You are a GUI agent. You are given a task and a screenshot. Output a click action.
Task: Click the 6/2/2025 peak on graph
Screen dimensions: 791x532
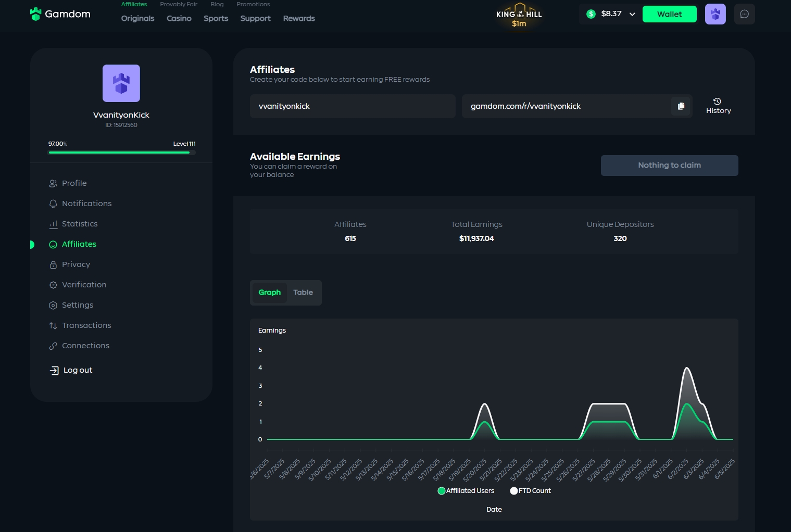687,369
